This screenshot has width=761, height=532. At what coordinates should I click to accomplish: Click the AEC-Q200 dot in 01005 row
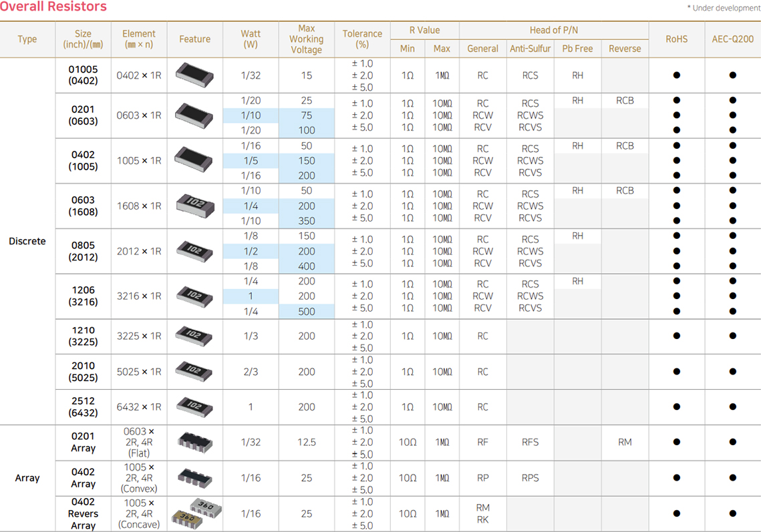point(732,75)
